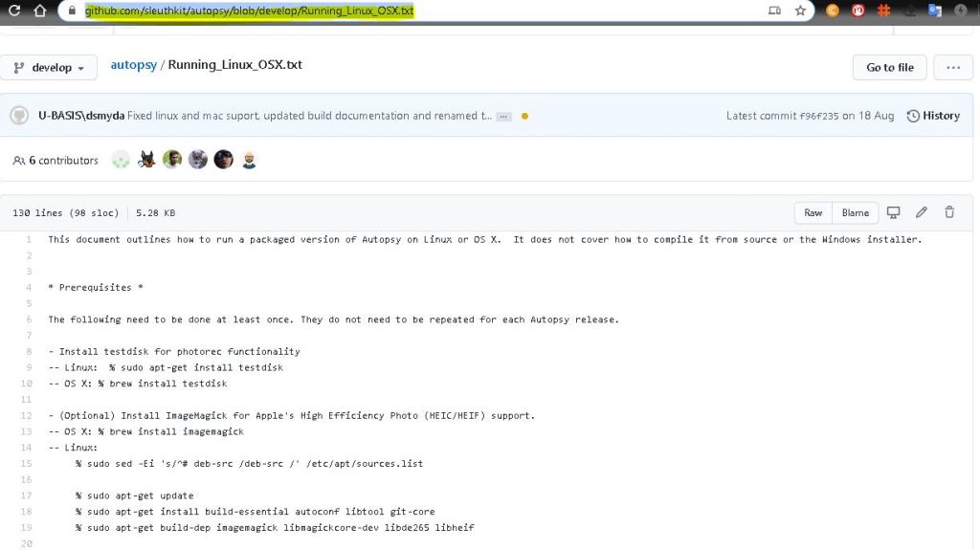Click the Blame button
The image size is (980, 550).
tap(856, 212)
